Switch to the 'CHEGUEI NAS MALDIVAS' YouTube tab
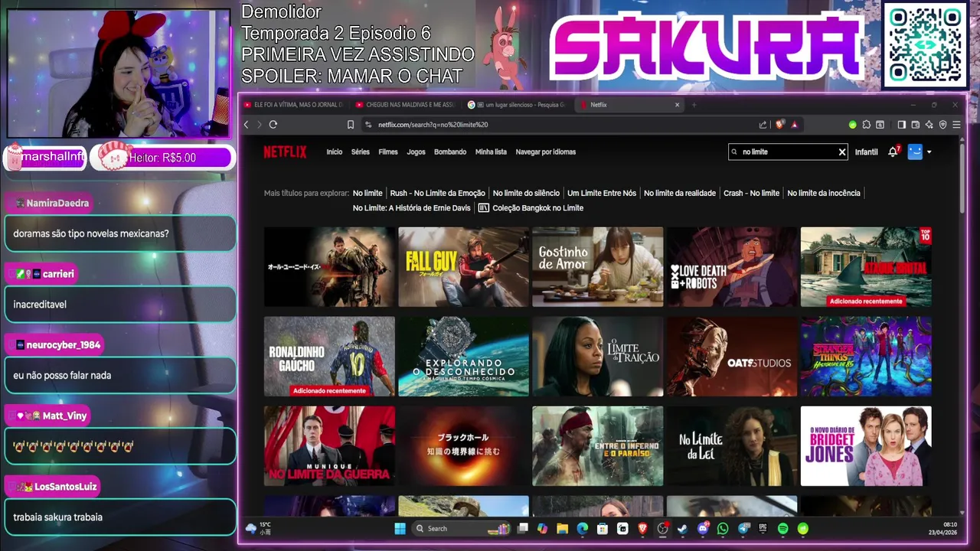Viewport: 980px width, 551px height. (x=406, y=105)
